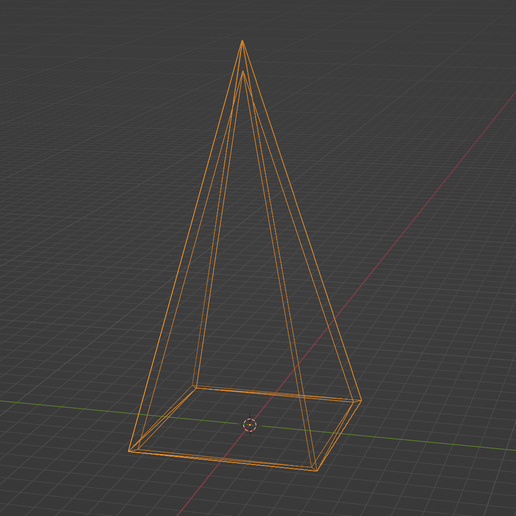The image size is (516, 516).
Task: Click the pyramid base's far-right corner
Action: 361,400
